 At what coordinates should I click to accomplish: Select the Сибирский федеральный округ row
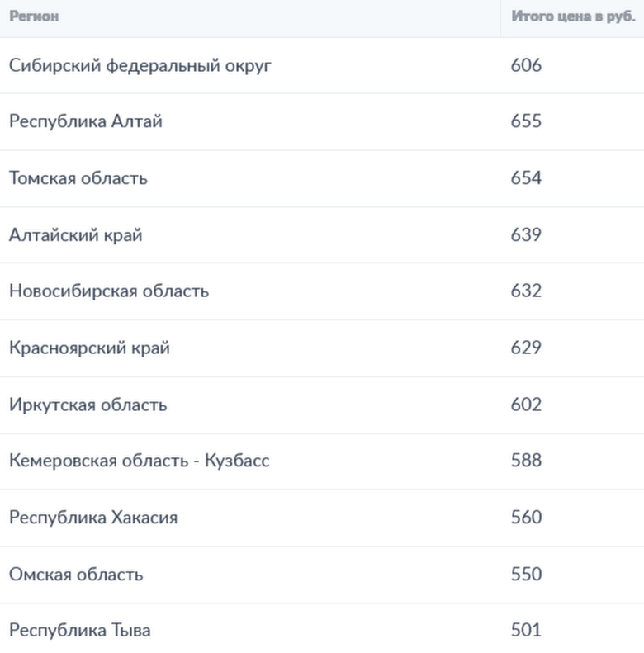coord(140,65)
